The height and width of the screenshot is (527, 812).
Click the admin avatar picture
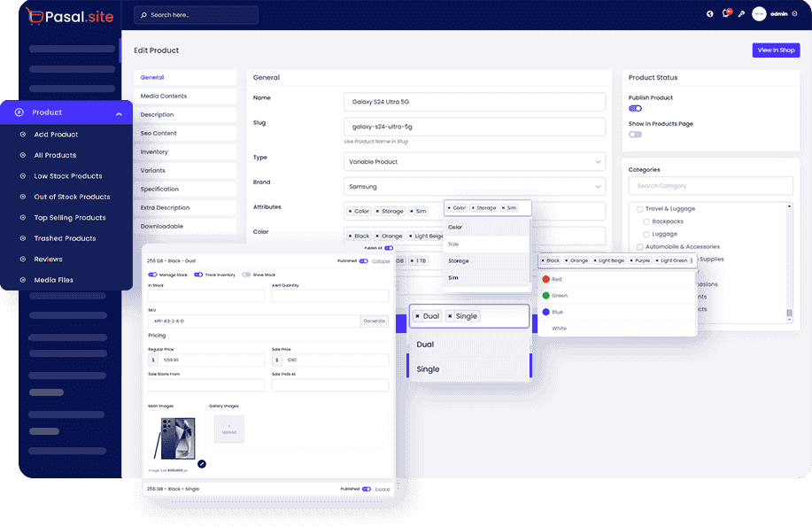pyautogui.click(x=759, y=14)
